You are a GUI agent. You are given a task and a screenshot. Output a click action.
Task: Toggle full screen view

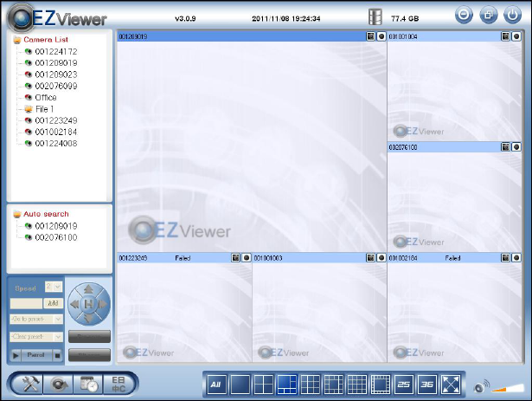(x=451, y=385)
